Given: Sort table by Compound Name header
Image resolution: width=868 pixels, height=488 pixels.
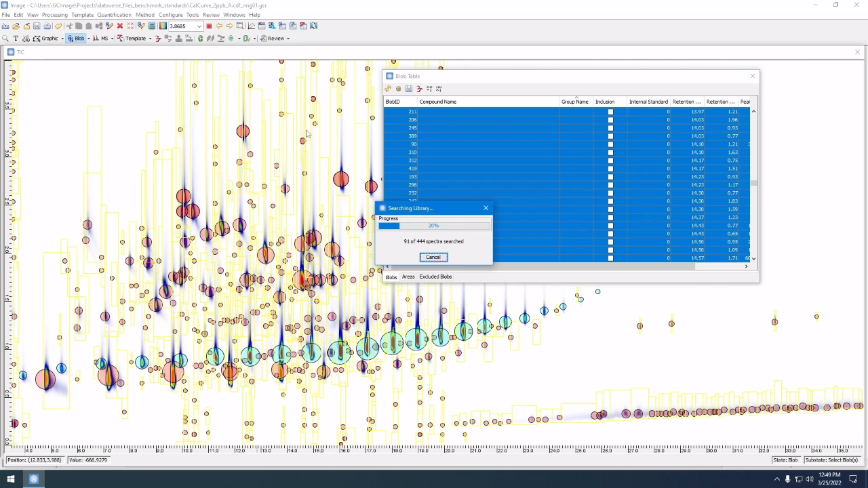Looking at the screenshot, I should 438,102.
